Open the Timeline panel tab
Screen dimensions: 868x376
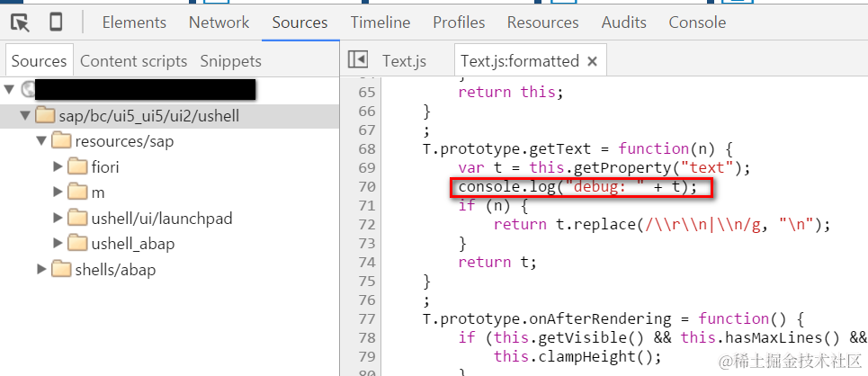(x=380, y=22)
